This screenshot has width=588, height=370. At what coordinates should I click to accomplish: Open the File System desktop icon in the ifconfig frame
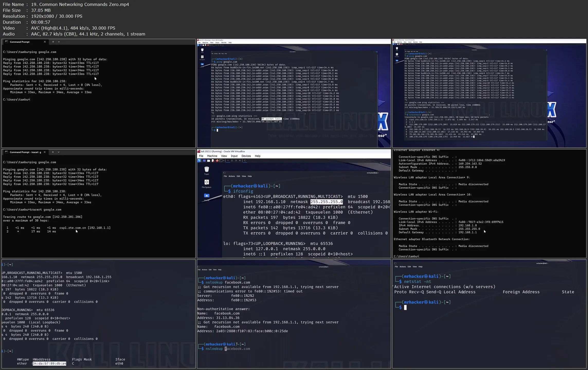(x=206, y=184)
